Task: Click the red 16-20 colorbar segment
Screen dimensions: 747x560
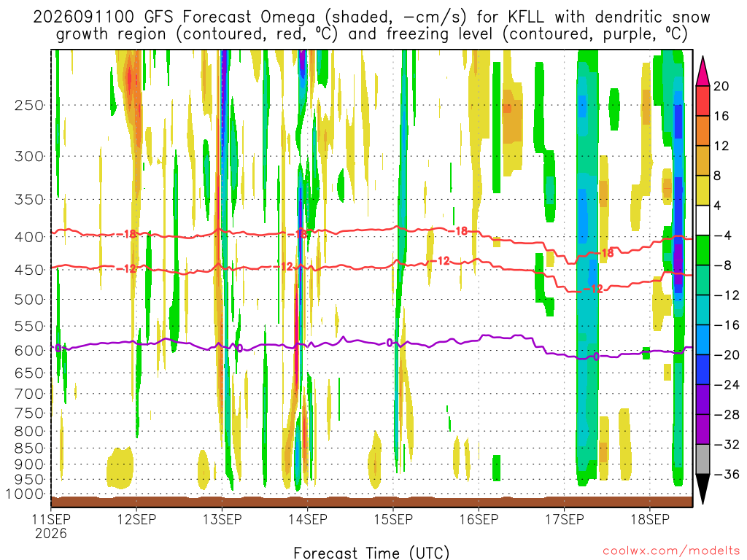Action: [703, 101]
